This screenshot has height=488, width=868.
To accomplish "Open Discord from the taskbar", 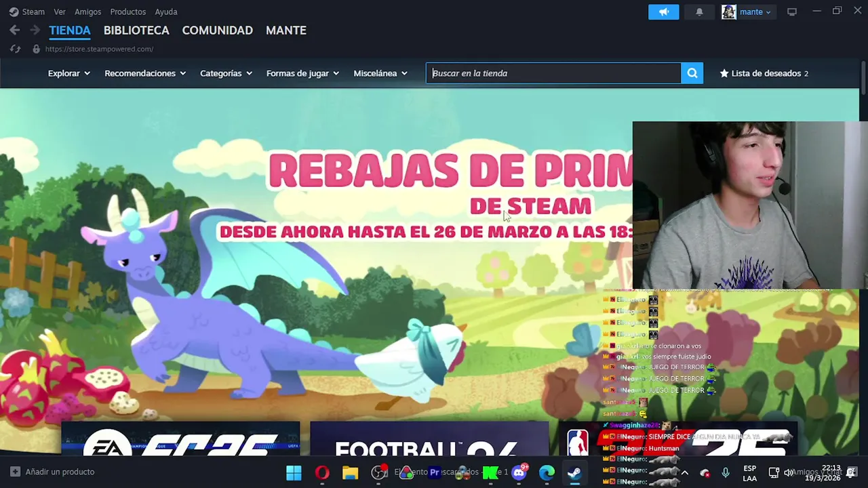I will [519, 472].
